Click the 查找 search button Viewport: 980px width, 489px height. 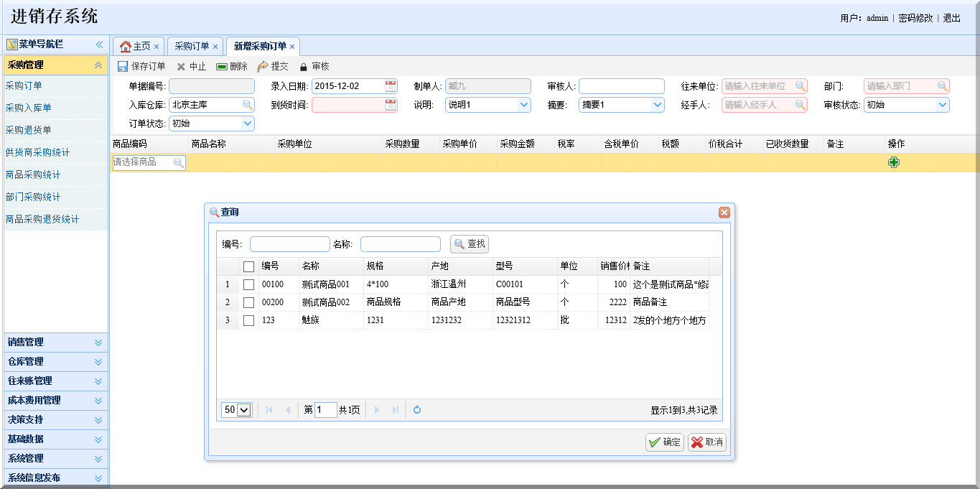click(x=470, y=244)
